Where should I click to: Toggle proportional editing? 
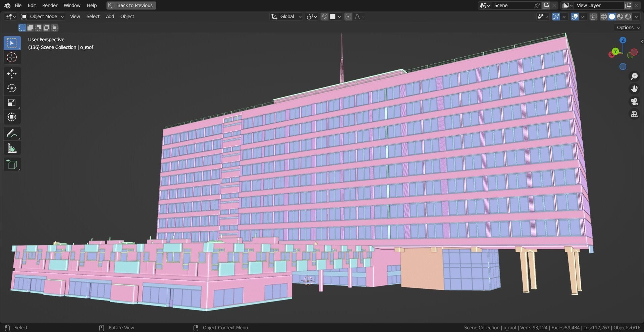pos(348,16)
